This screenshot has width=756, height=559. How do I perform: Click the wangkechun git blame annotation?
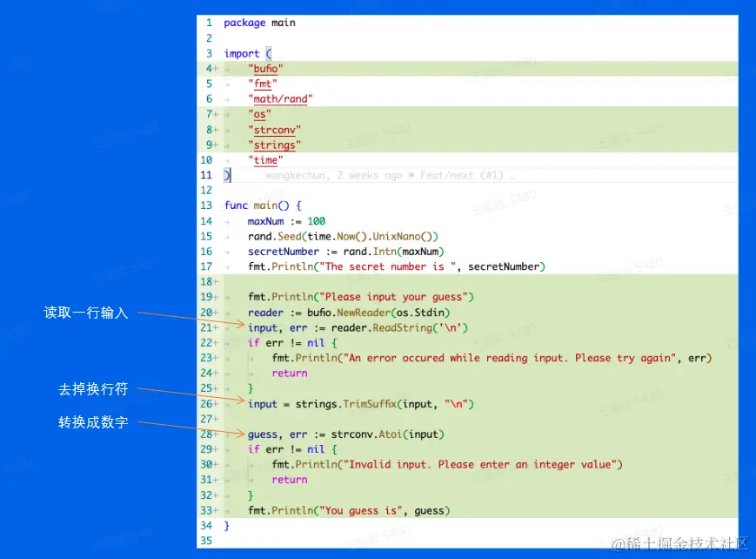390,175
